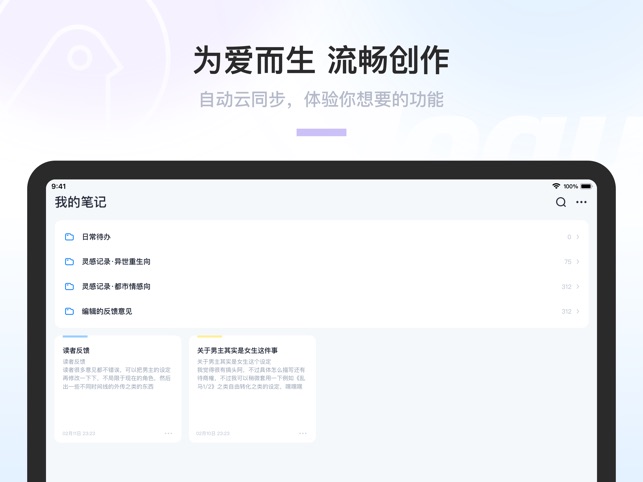
Task: Click the blue color tag on 读者反馈
Action: click(x=75, y=337)
